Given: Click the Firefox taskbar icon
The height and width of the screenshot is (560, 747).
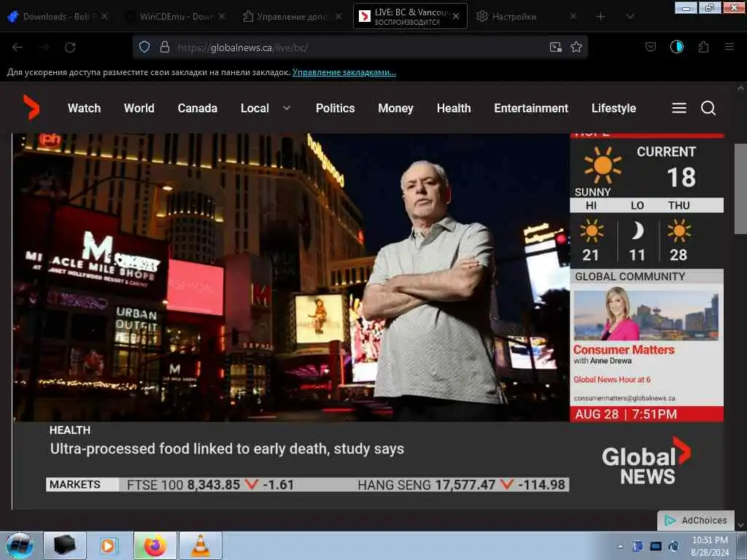Looking at the screenshot, I should (x=155, y=545).
